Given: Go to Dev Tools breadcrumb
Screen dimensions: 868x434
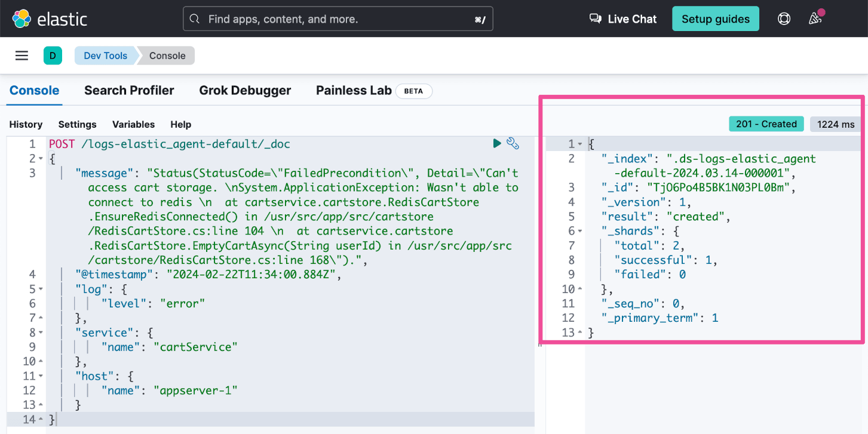Looking at the screenshot, I should pos(105,56).
